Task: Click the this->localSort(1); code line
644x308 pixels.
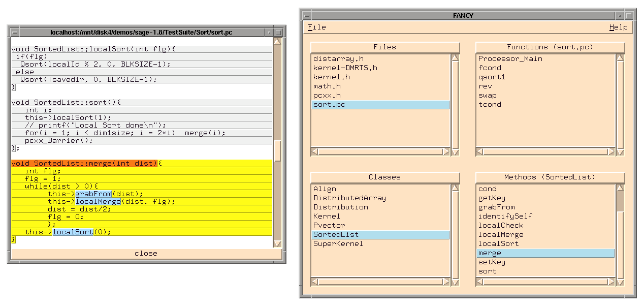Action: click(142, 117)
